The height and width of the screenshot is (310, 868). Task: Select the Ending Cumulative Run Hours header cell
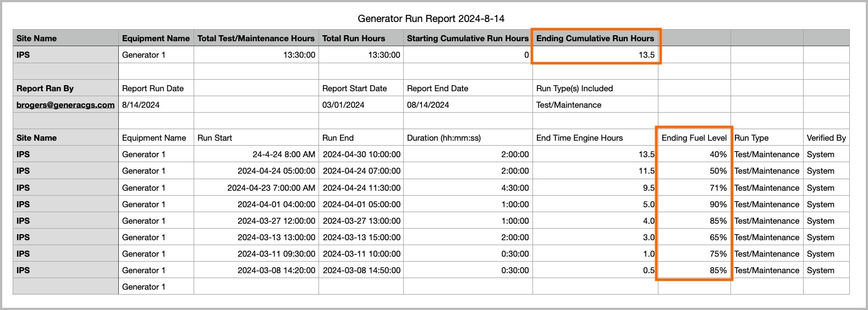tap(595, 38)
